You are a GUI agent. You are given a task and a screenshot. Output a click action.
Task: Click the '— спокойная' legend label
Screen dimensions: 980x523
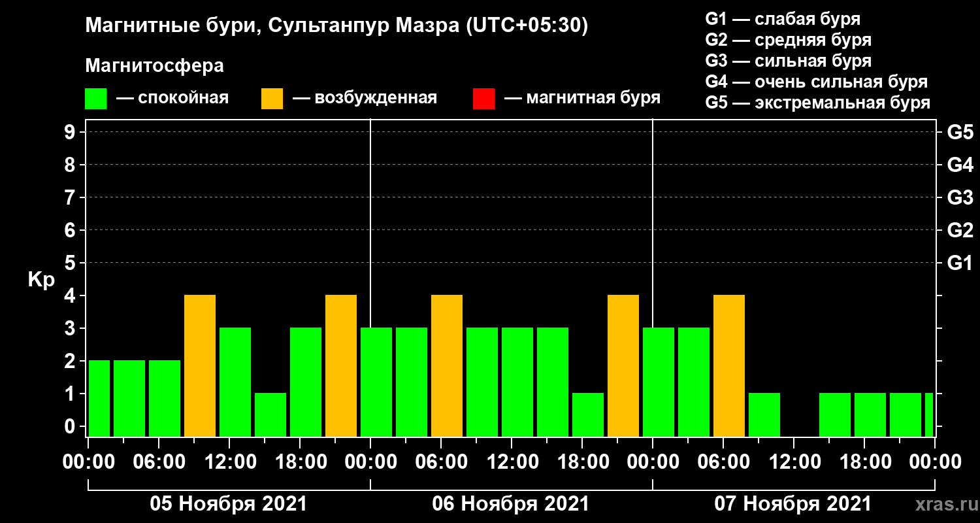click(x=172, y=99)
